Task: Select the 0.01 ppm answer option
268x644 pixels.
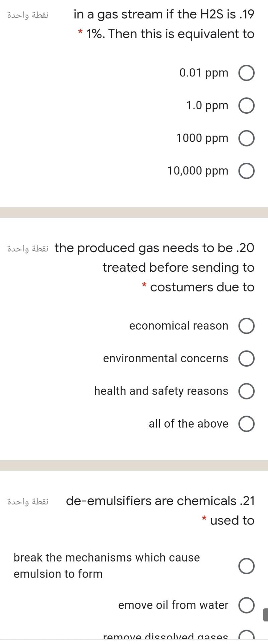Action: pyautogui.click(x=247, y=72)
